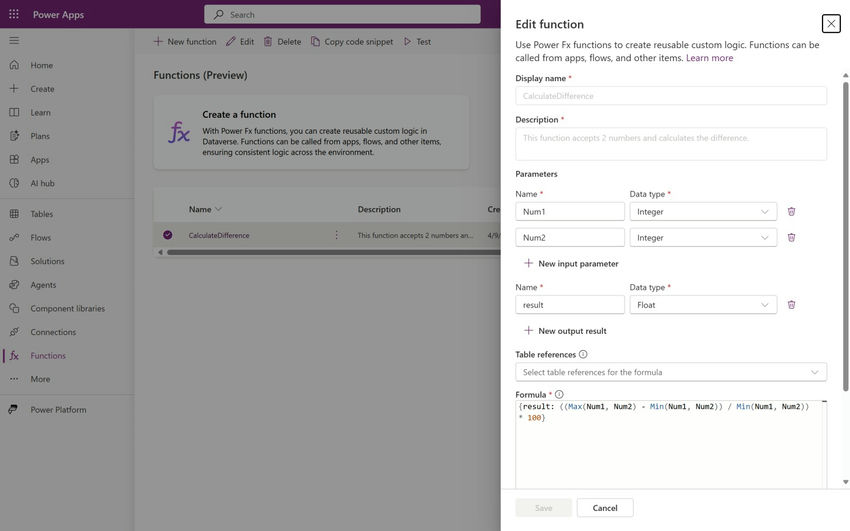Open the AI hub sidebar icon

[14, 183]
